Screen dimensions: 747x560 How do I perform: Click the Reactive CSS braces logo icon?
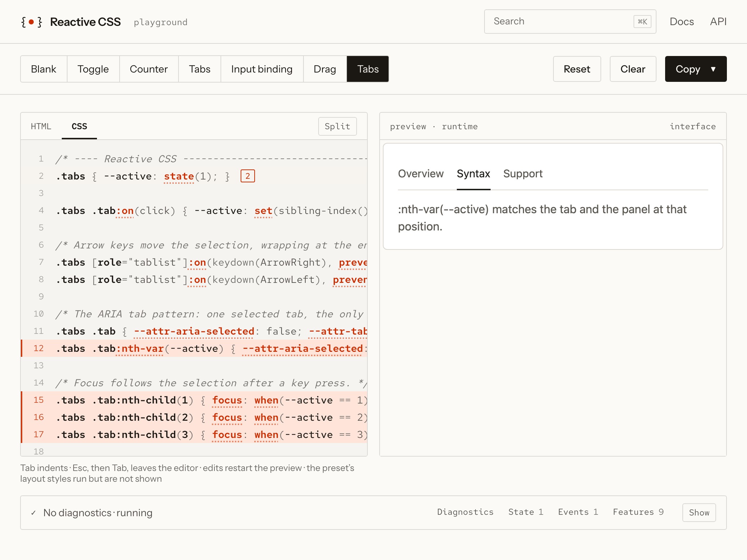click(32, 22)
